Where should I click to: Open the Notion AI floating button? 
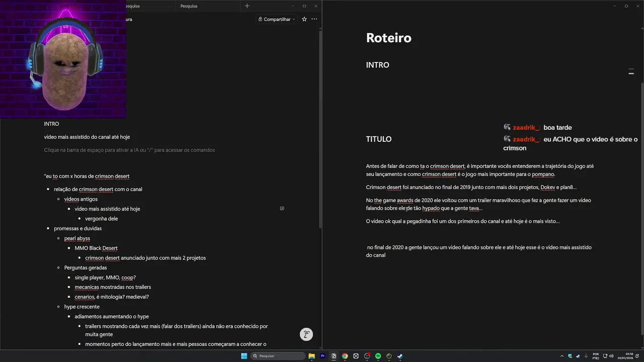(306, 334)
